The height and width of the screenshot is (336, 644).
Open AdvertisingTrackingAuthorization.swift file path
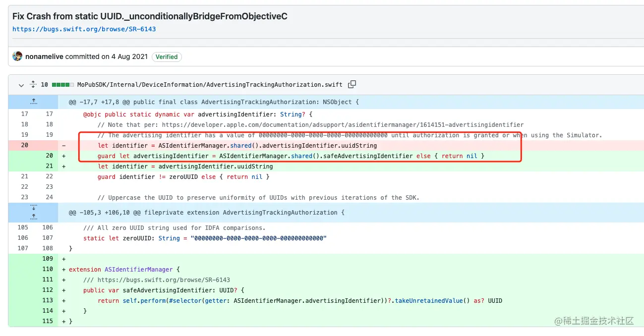(210, 85)
